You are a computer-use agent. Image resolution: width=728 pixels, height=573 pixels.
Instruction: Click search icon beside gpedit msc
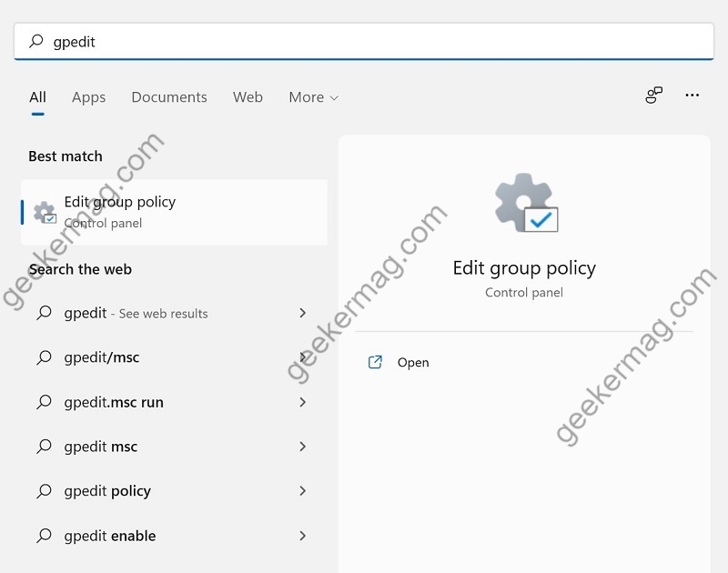pos(44,447)
